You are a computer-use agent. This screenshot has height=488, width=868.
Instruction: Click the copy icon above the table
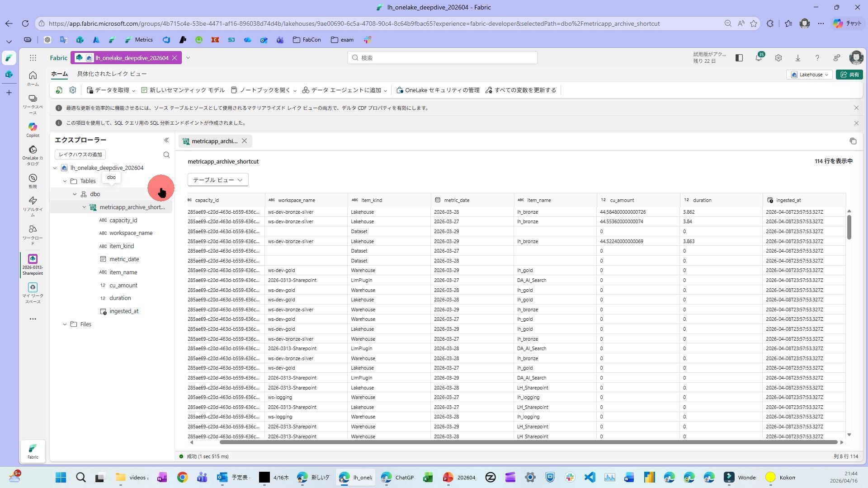tap(853, 141)
